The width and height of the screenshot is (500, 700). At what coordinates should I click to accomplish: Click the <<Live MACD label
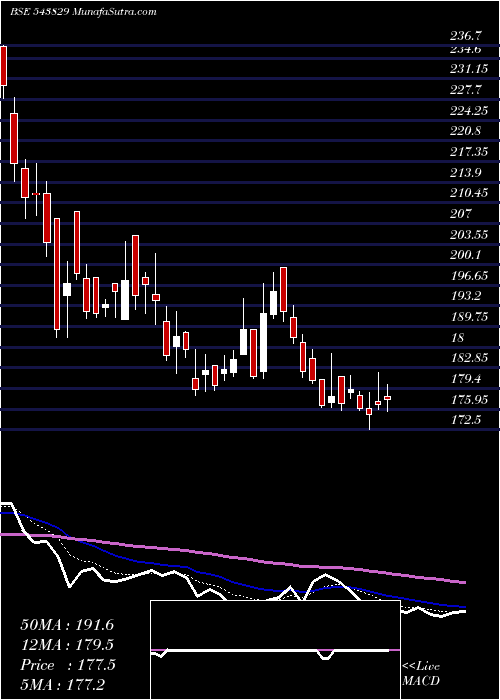(421, 674)
